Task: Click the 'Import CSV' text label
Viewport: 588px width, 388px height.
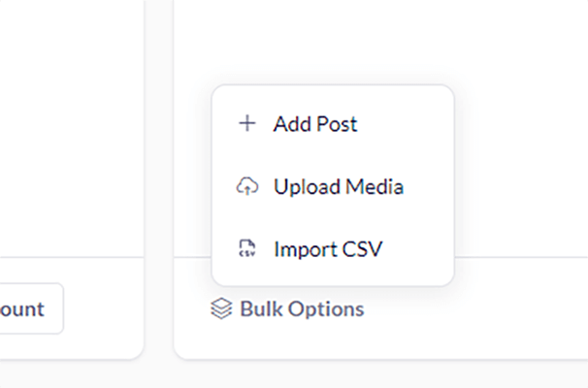Action: coord(328,249)
